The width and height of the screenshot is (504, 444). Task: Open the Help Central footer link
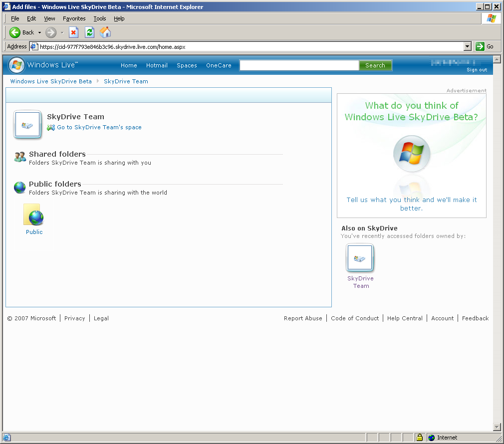405,318
